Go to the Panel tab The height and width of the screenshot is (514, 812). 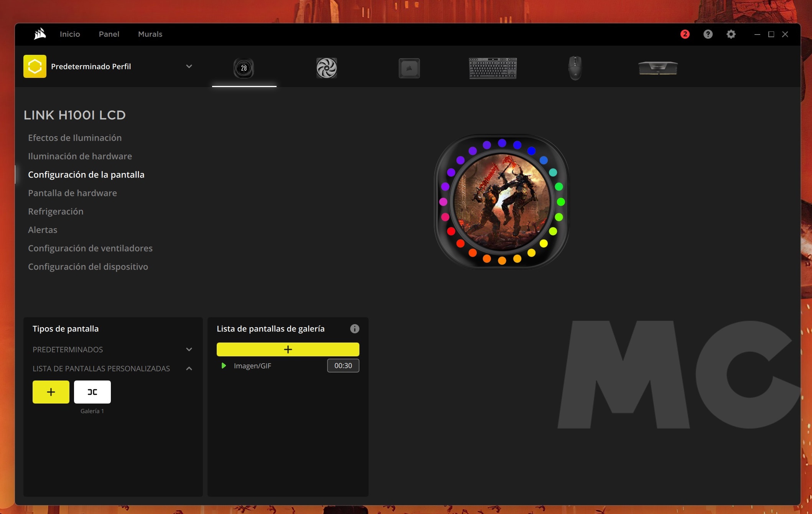[x=109, y=34]
